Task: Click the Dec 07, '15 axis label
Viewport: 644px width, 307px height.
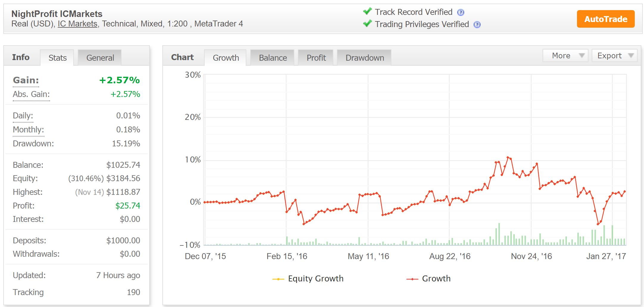Action: (x=205, y=256)
